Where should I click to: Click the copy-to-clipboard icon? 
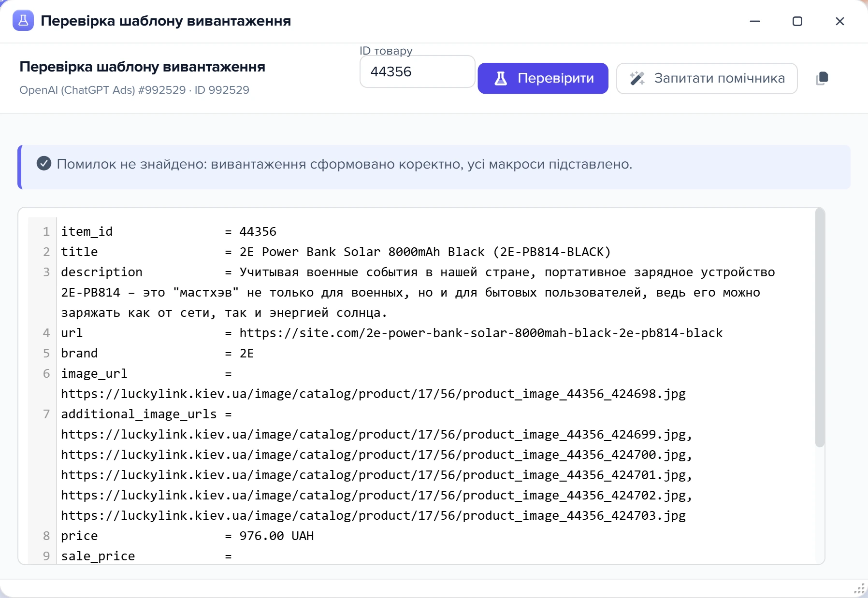click(x=822, y=78)
